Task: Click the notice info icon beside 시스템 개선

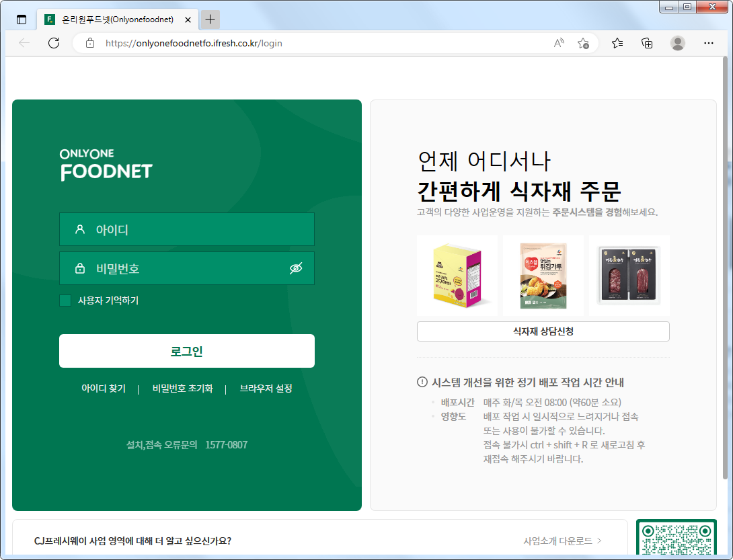Action: point(422,383)
